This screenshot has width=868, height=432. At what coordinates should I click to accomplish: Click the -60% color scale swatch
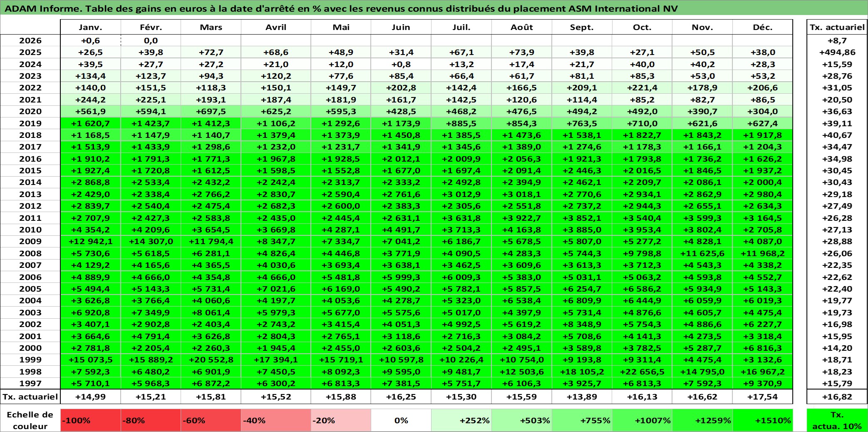click(x=211, y=420)
